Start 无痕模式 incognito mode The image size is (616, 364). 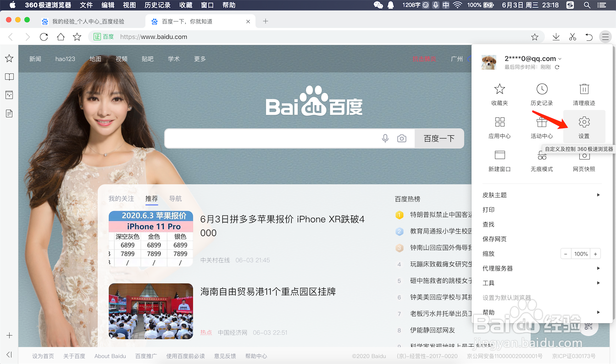coord(542,160)
